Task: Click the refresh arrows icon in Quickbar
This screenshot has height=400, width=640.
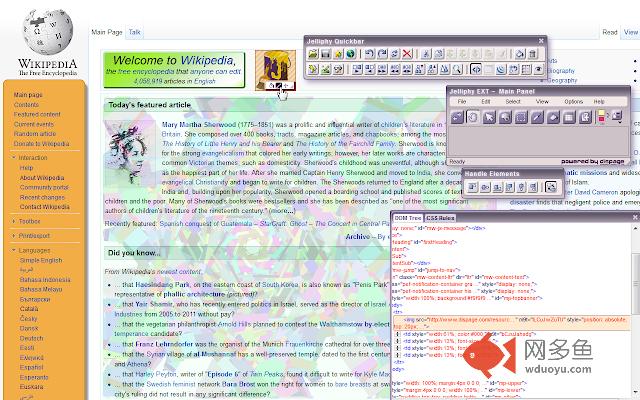Action: coord(395,54)
